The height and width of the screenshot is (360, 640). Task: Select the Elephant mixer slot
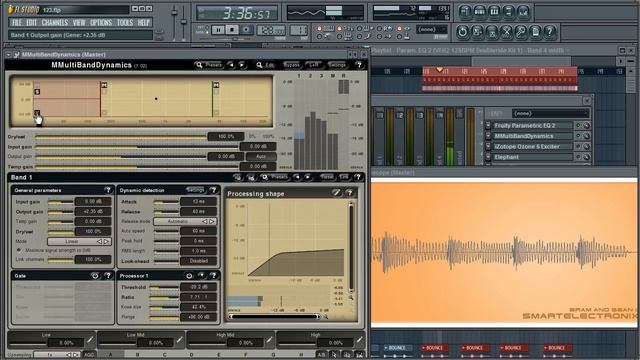click(533, 157)
